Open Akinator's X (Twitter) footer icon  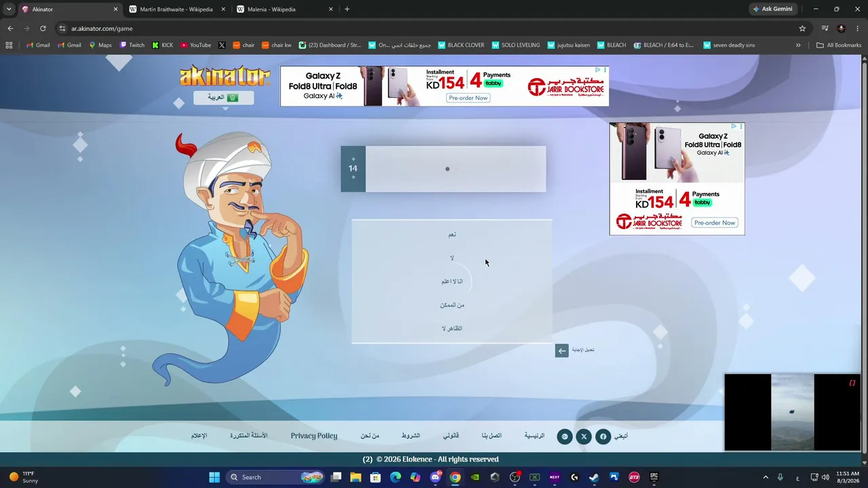(x=584, y=436)
